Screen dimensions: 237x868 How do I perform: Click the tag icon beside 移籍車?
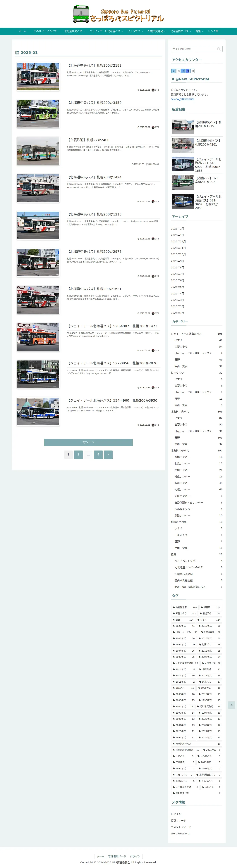(x=202, y=607)
